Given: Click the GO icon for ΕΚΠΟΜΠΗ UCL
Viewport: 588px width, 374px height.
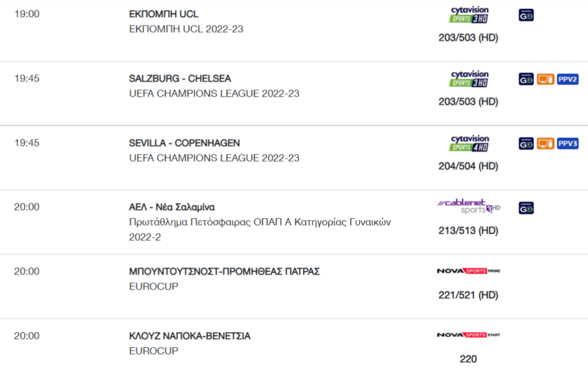Looking at the screenshot, I should [526, 15].
